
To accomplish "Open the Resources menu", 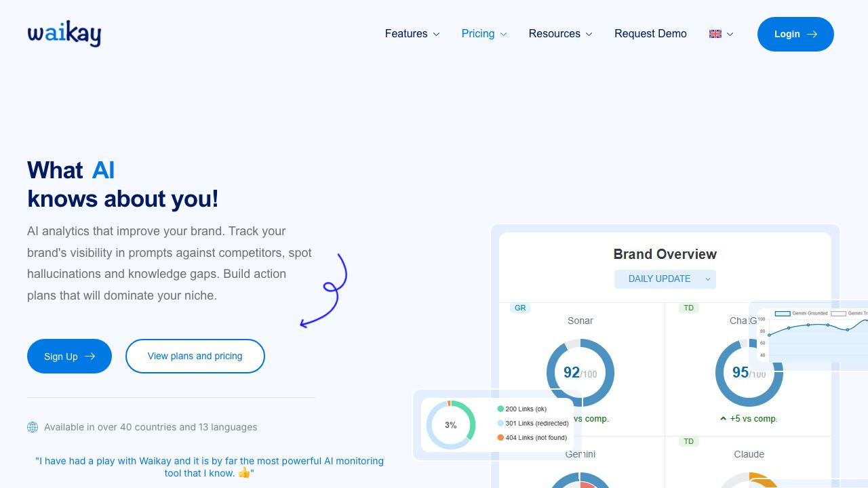I will coord(561,34).
